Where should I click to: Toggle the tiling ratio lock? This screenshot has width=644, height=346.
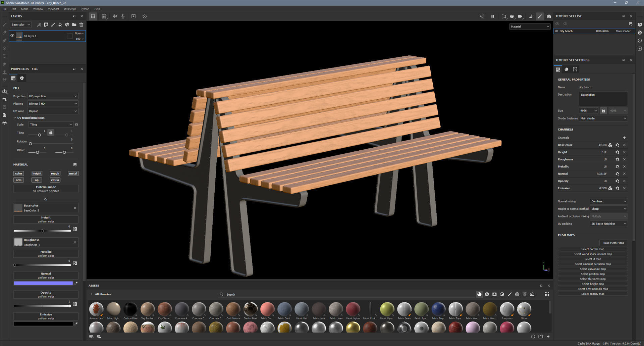(51, 133)
